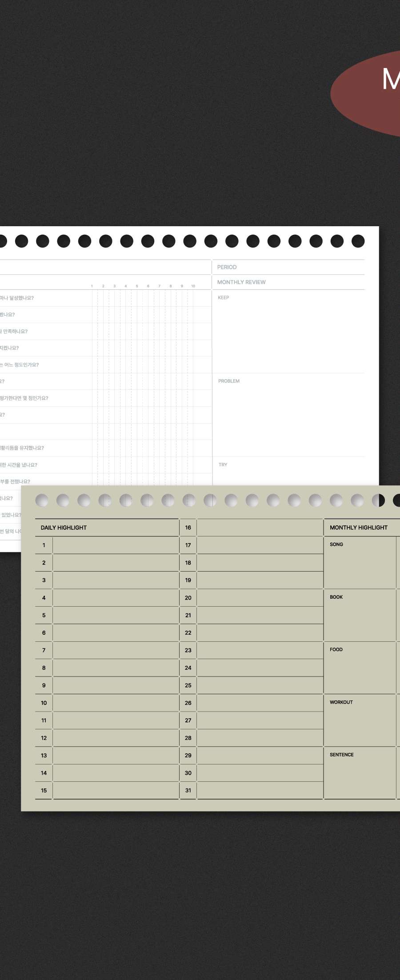
Task: Click the question ending '달성했나요?'
Action: pyautogui.click(x=17, y=298)
